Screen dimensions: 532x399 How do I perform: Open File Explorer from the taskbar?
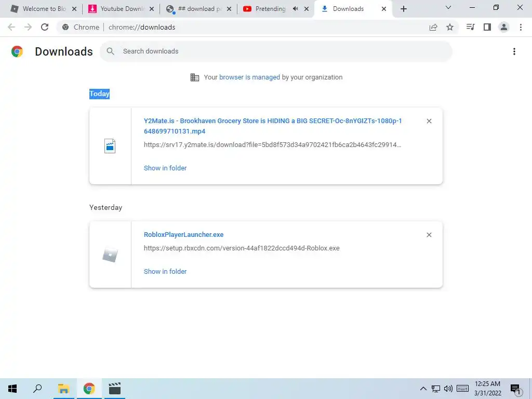pyautogui.click(x=63, y=389)
